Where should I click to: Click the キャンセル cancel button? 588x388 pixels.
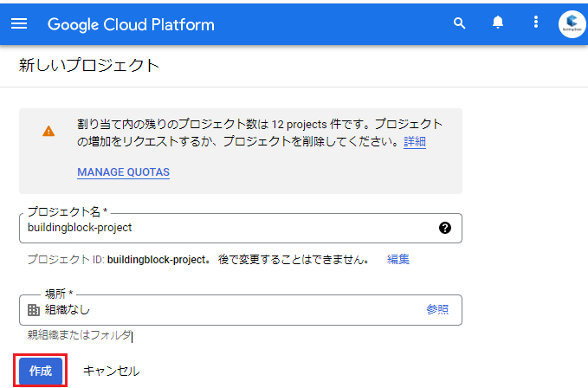coord(111,371)
